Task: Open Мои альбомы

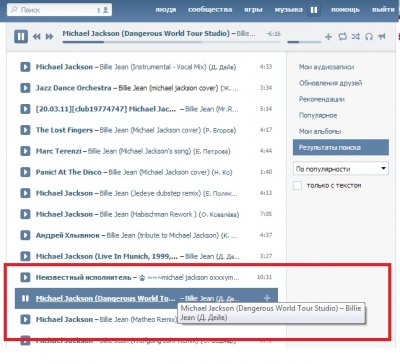Action: [320, 131]
